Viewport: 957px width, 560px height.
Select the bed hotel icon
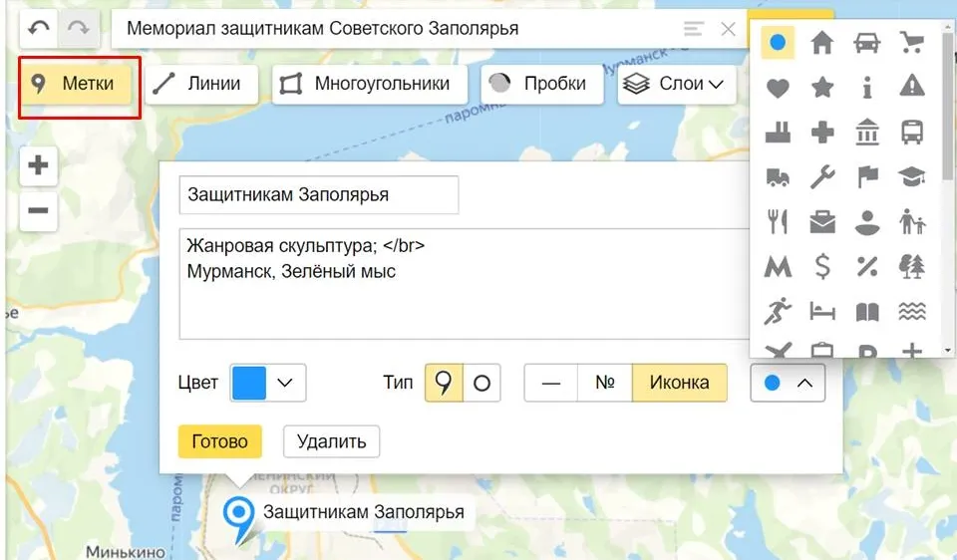coord(822,312)
